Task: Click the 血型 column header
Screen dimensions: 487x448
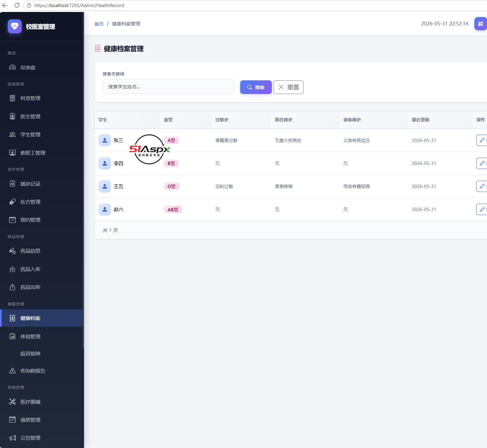Action: pos(168,120)
